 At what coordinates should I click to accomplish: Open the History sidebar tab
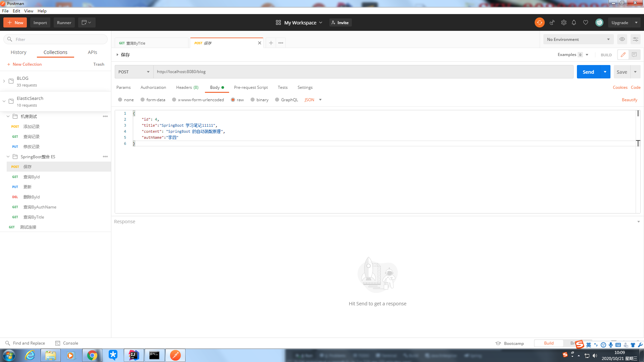click(x=18, y=52)
